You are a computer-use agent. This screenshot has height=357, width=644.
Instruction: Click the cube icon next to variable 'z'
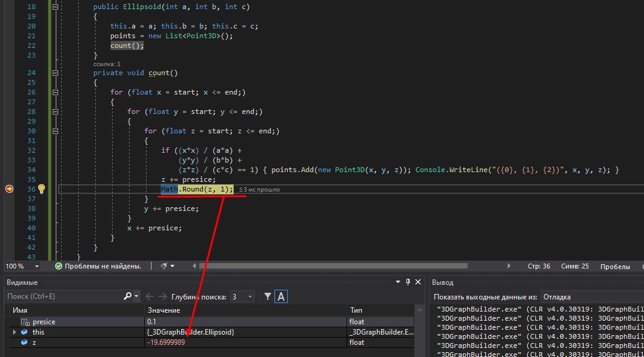coord(25,342)
